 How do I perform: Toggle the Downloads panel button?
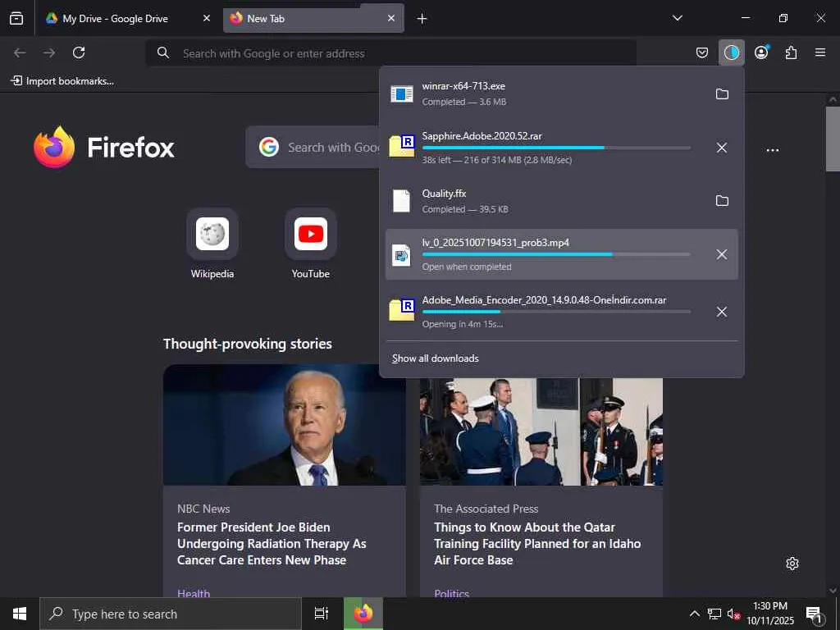coord(731,52)
